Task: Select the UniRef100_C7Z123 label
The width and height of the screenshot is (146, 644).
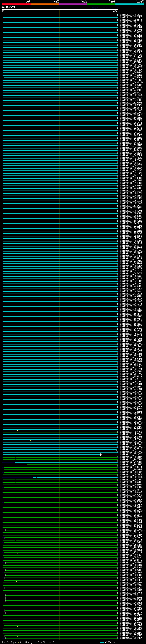Action: coord(131,208)
